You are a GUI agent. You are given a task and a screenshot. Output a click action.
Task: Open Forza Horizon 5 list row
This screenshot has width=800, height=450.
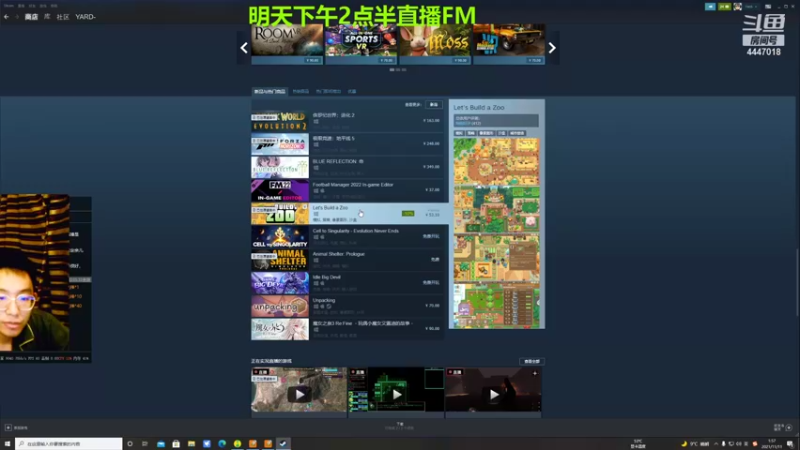(x=347, y=144)
